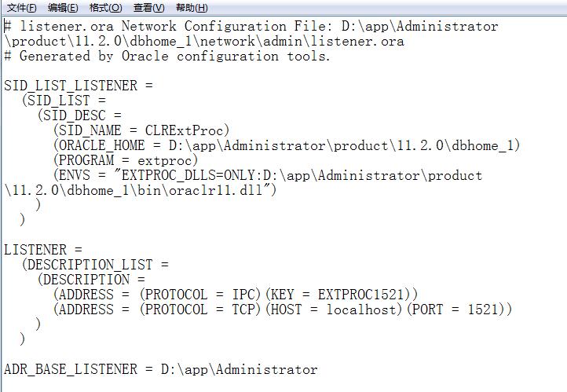Viewport: 567px width, 392px height.
Task: Click the listener.ora header comment line
Action: tap(251, 26)
